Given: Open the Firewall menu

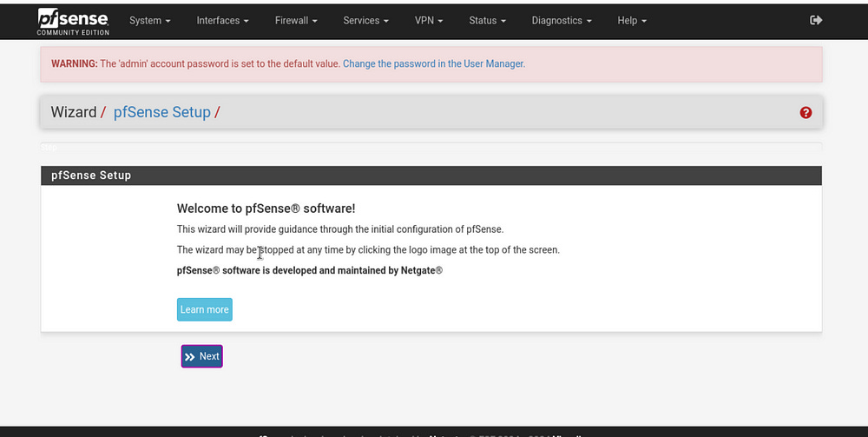Looking at the screenshot, I should (x=296, y=21).
